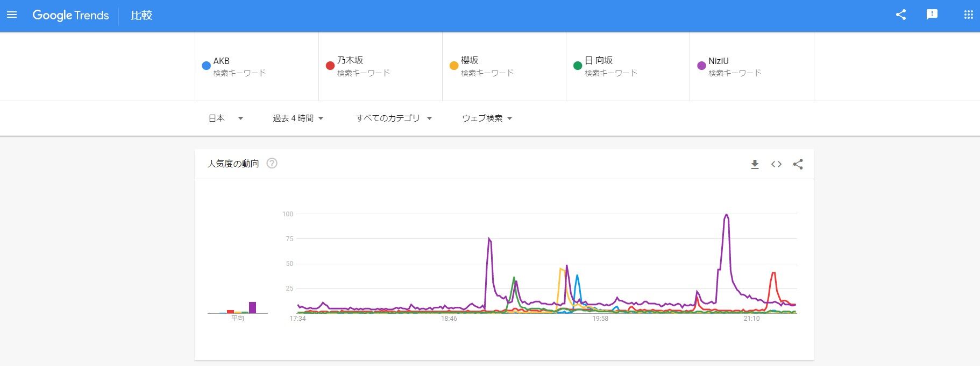Expand the すべてのカテゴリ dropdown
The width and height of the screenshot is (980, 366).
[394, 118]
